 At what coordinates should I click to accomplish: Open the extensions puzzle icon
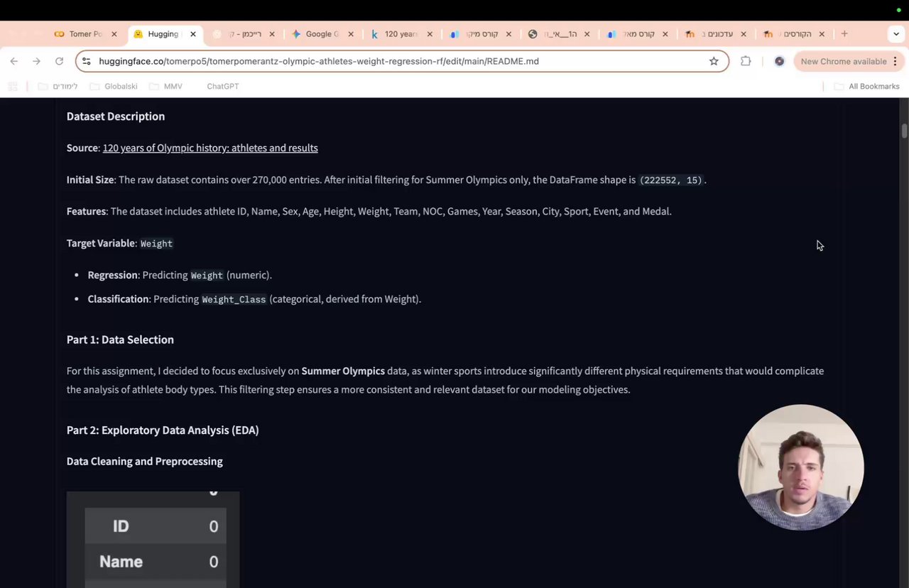coord(746,61)
